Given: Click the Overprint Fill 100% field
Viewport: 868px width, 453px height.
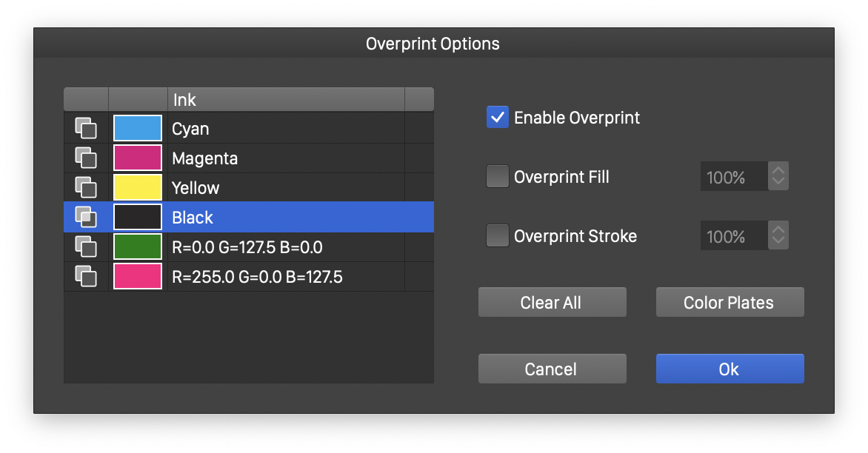Looking at the screenshot, I should click(x=734, y=177).
